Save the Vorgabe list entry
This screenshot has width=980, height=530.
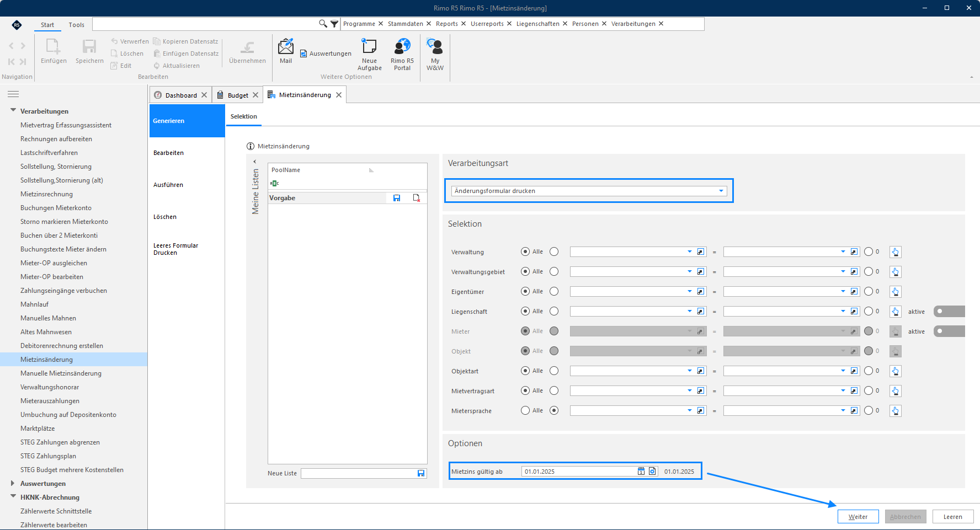(x=397, y=198)
